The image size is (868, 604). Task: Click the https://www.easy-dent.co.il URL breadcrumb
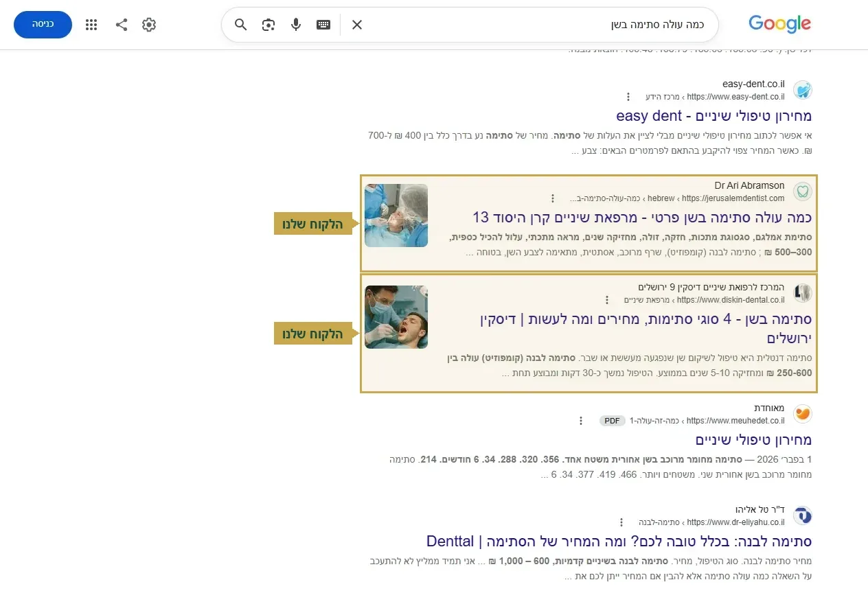pos(735,97)
